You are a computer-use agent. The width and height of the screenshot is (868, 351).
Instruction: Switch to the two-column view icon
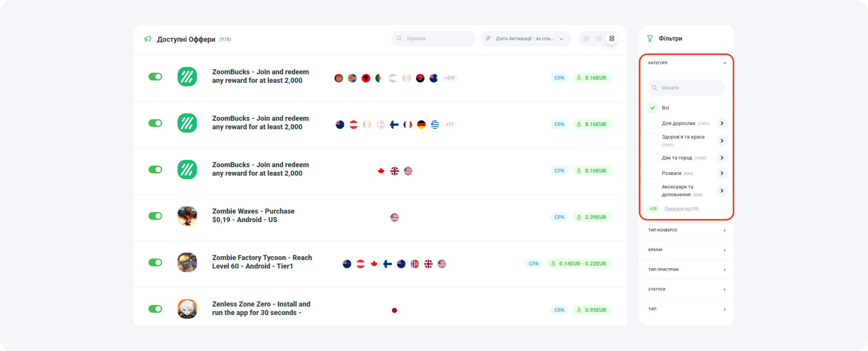click(x=599, y=39)
